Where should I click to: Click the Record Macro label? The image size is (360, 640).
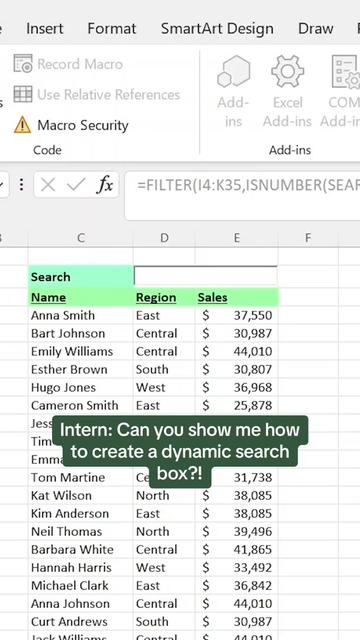click(80, 64)
